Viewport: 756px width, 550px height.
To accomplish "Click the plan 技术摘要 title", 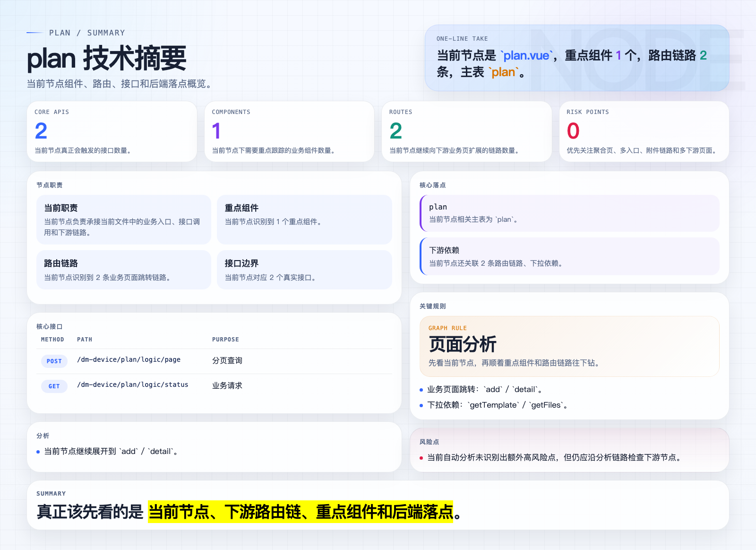I will 107,59.
